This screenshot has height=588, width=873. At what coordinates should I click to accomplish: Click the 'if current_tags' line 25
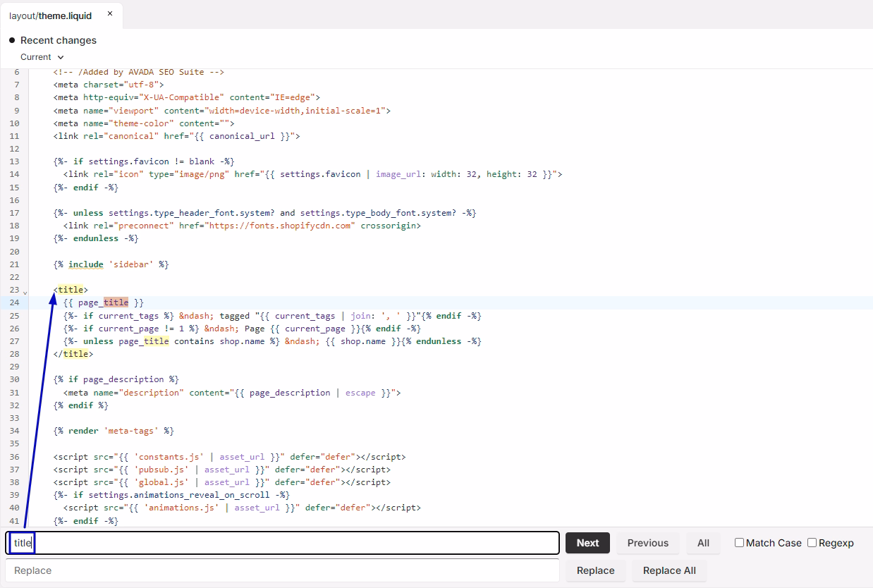pyautogui.click(x=272, y=316)
